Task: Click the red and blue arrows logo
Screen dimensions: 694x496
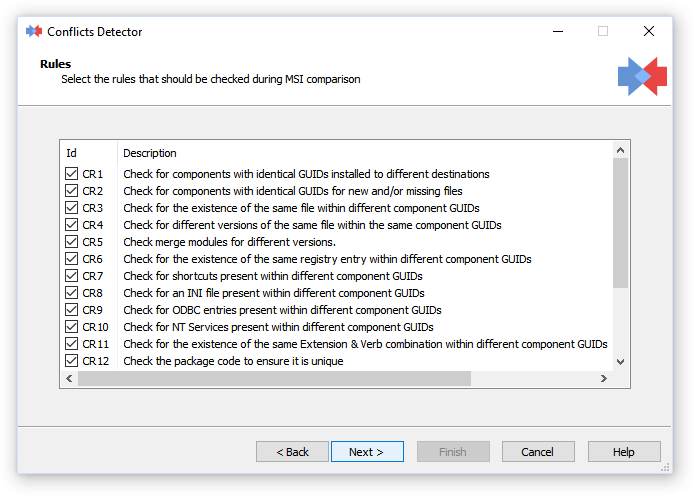Action: point(642,77)
